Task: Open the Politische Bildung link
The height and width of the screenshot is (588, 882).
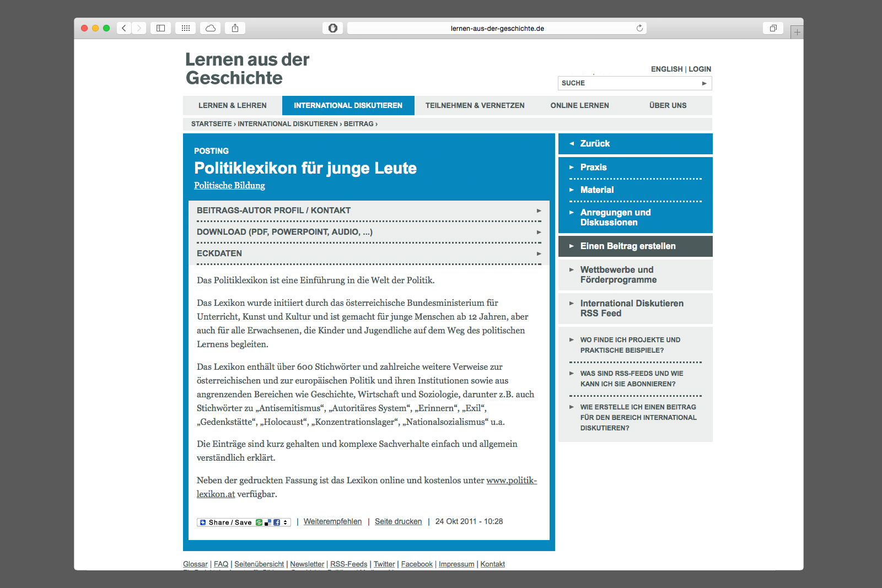Action: 229,186
